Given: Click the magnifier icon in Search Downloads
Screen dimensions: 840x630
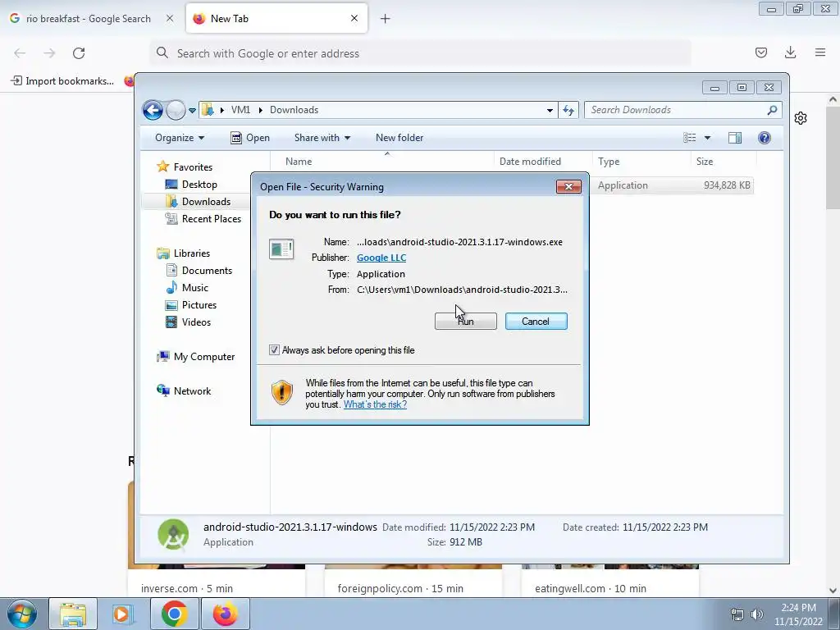Looking at the screenshot, I should (x=772, y=110).
